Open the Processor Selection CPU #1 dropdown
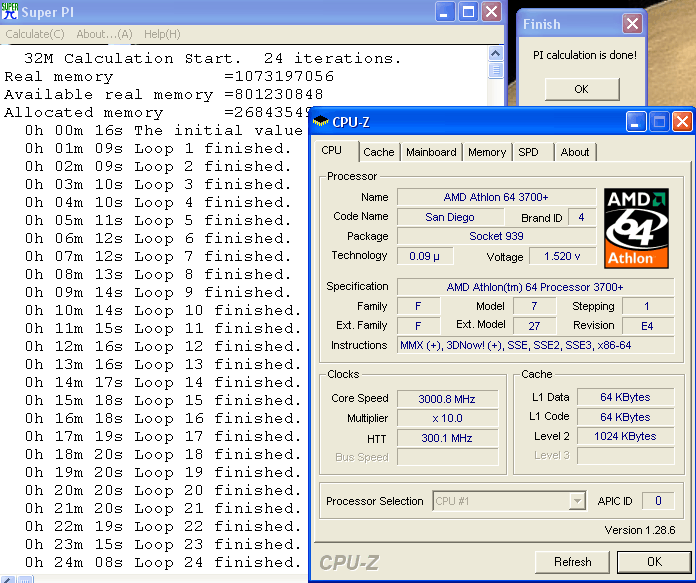This screenshot has height=583, width=696. tap(509, 501)
